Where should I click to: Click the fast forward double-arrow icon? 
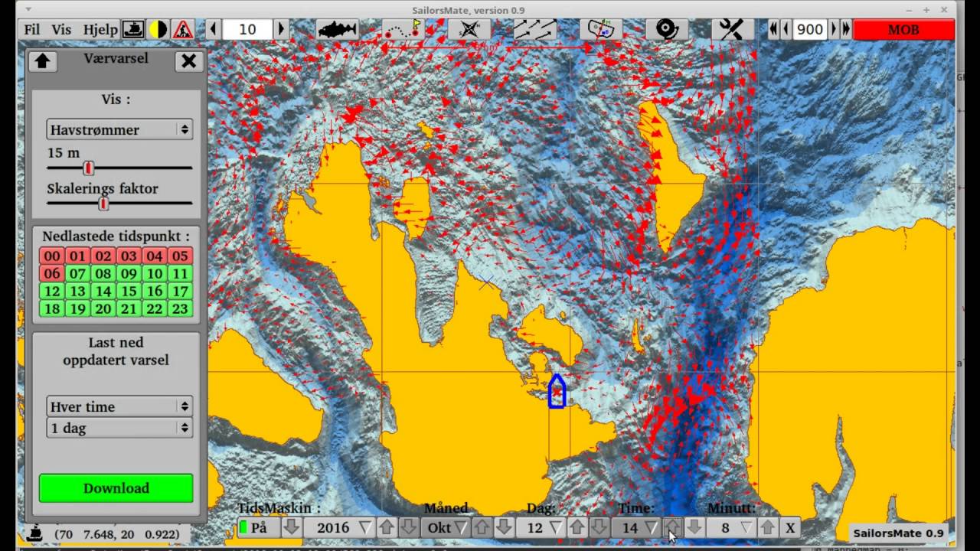coord(846,30)
